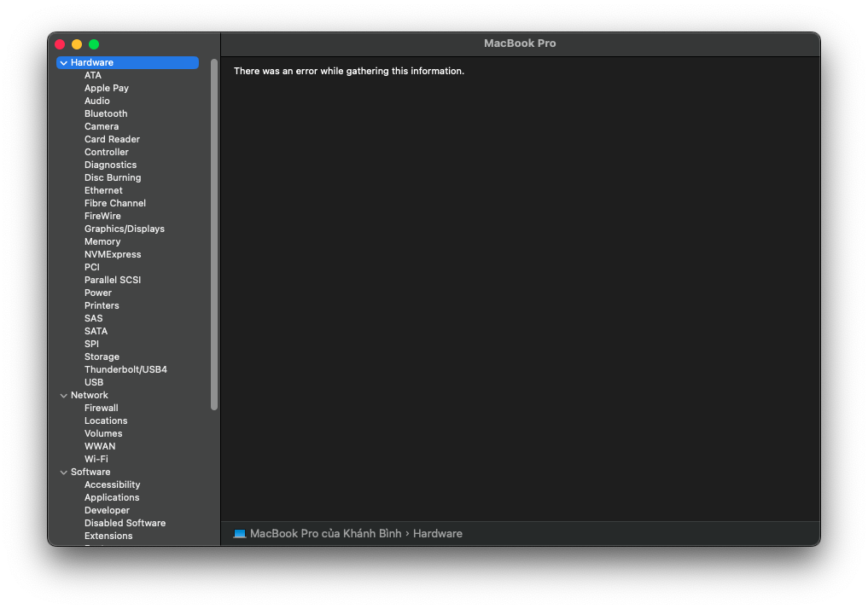Click the Hardware breadcrumb entry
The height and width of the screenshot is (609, 868).
437,533
